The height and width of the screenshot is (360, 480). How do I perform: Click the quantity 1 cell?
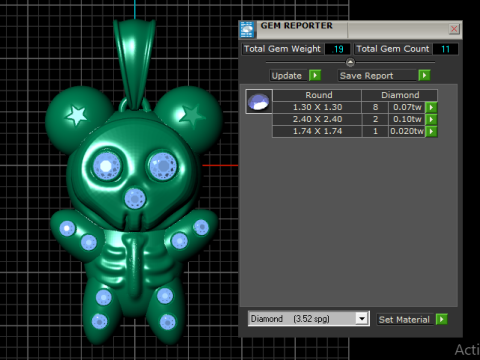coord(375,131)
